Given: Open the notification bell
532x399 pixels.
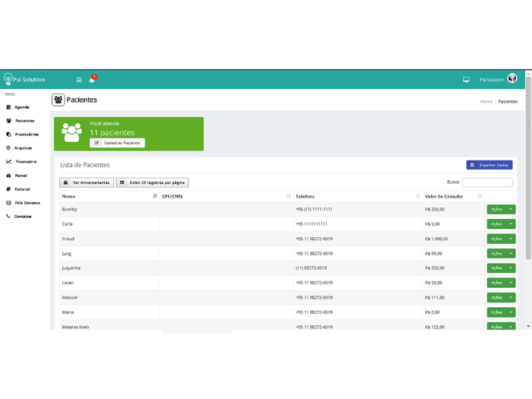Looking at the screenshot, I should pos(92,79).
